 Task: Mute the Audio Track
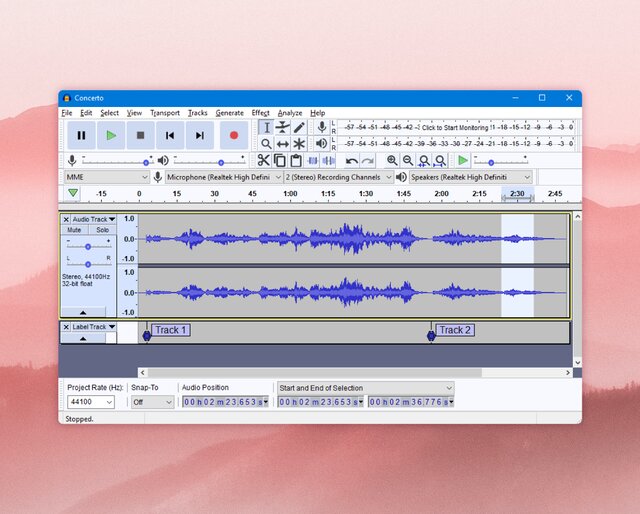click(x=74, y=230)
